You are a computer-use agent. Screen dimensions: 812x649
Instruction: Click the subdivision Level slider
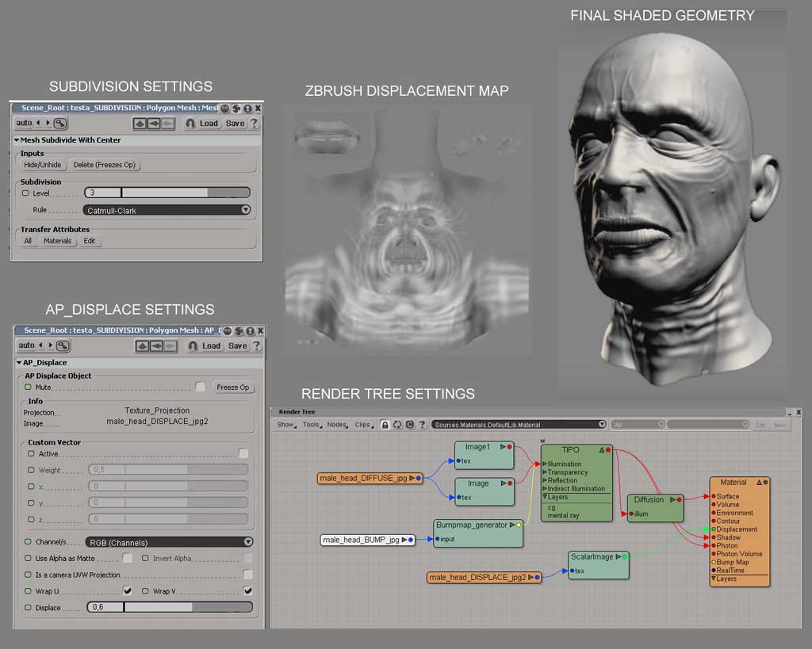tap(167, 193)
